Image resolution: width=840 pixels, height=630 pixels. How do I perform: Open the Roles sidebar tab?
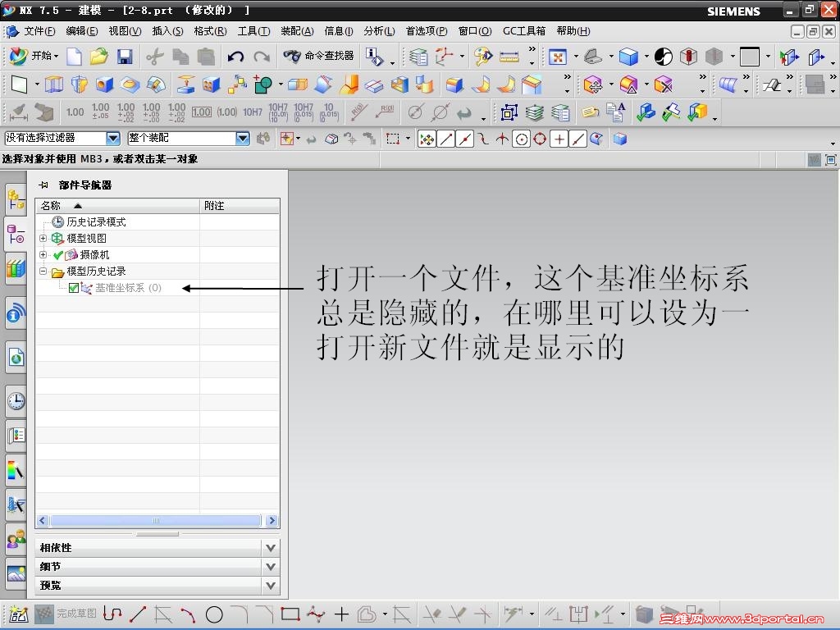coord(16,539)
